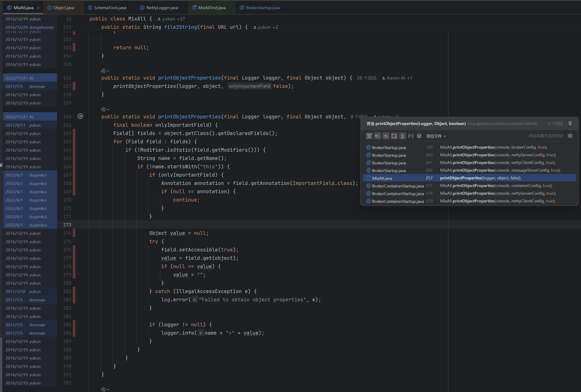Select BrokerStartup.java usage at line 202
The height and width of the screenshot is (392, 581).
pyautogui.click(x=469, y=170)
